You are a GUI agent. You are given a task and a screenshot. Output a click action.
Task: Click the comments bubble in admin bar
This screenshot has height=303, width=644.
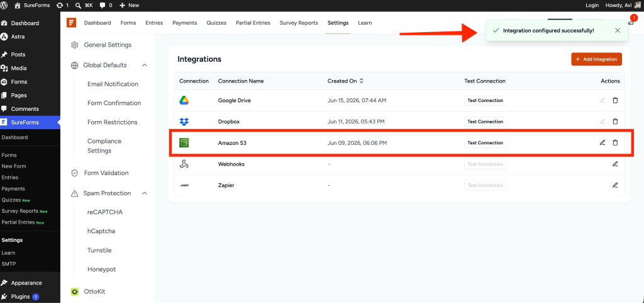coord(106,5)
